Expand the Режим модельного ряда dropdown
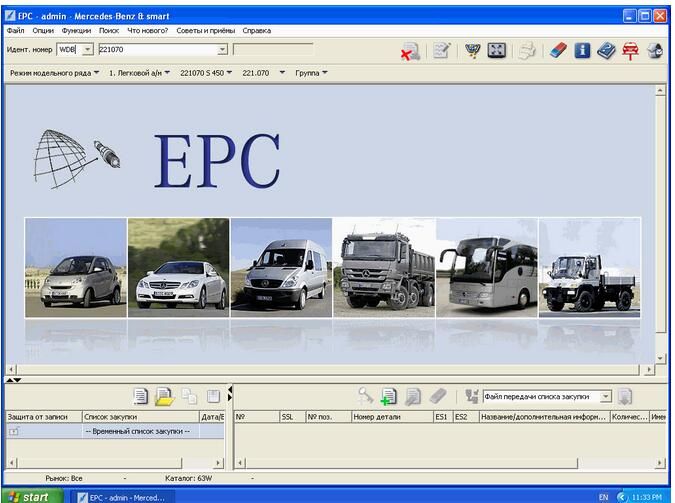This screenshot has width=675, height=503. click(54, 72)
